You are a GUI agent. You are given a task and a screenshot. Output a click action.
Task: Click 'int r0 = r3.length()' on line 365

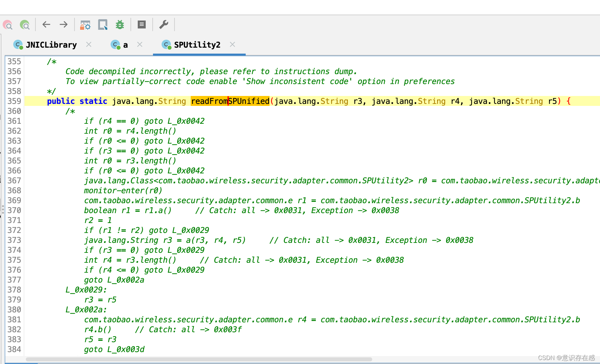pos(130,161)
